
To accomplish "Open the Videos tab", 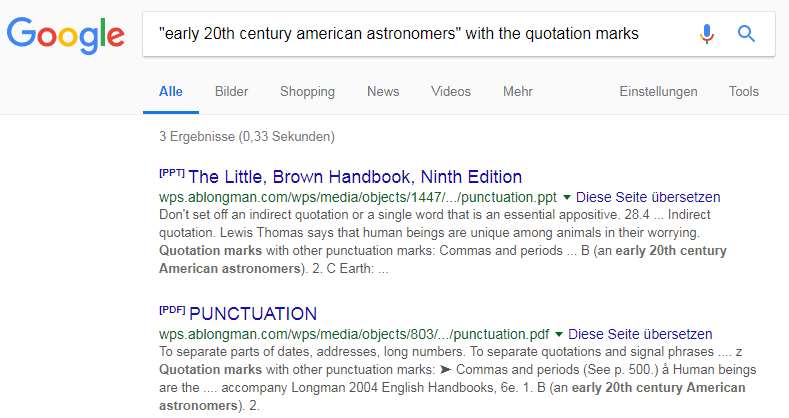I will [x=451, y=92].
